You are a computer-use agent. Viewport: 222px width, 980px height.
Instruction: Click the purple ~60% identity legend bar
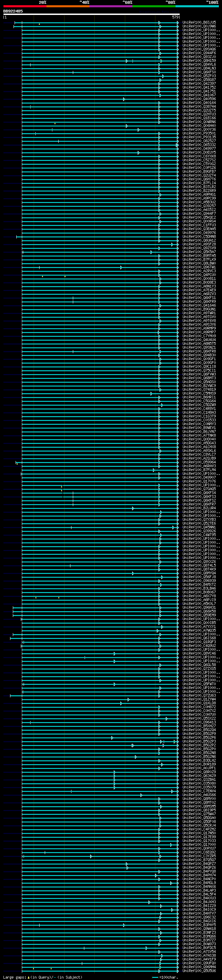pyautogui.click(x=111, y=6)
